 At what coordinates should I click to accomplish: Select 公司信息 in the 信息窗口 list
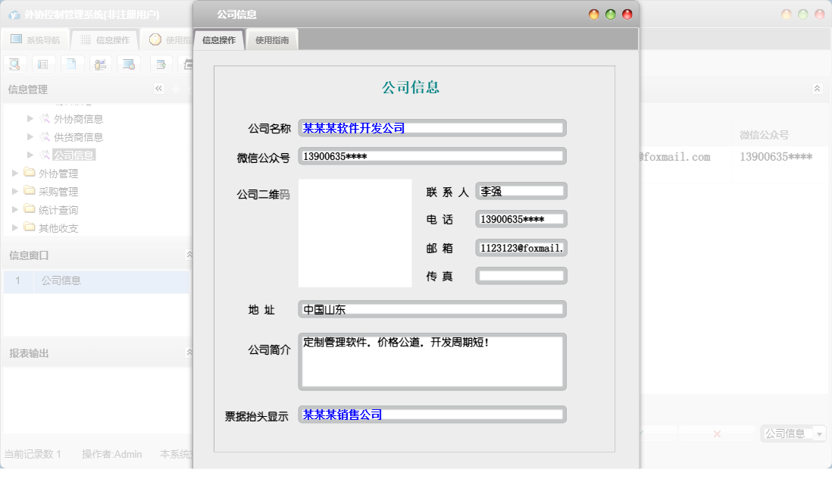pyautogui.click(x=61, y=281)
